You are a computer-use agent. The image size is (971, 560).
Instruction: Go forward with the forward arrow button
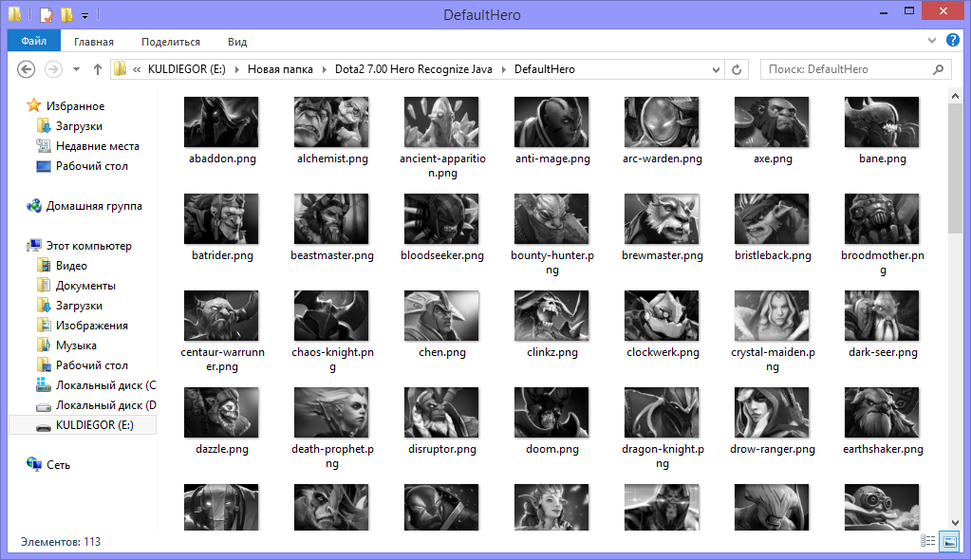tap(54, 69)
